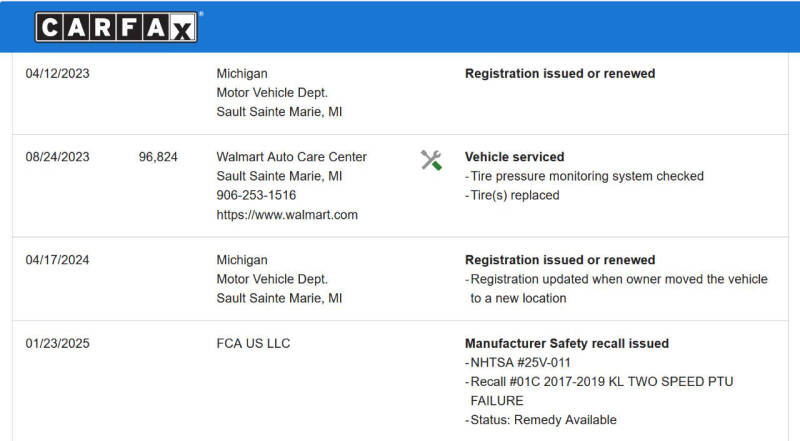The width and height of the screenshot is (800, 441).
Task: Click the Walmart phone number 906-253-1516
Action: (x=256, y=195)
